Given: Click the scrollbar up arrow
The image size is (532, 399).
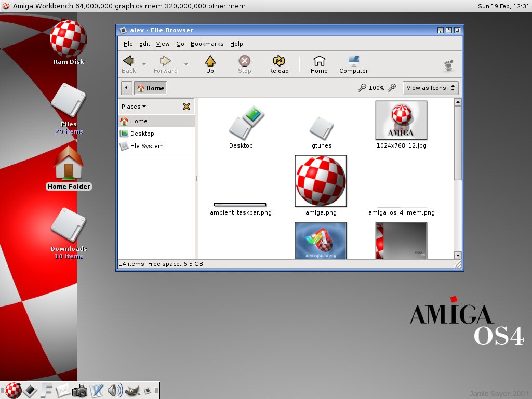Looking at the screenshot, I should tap(458, 102).
